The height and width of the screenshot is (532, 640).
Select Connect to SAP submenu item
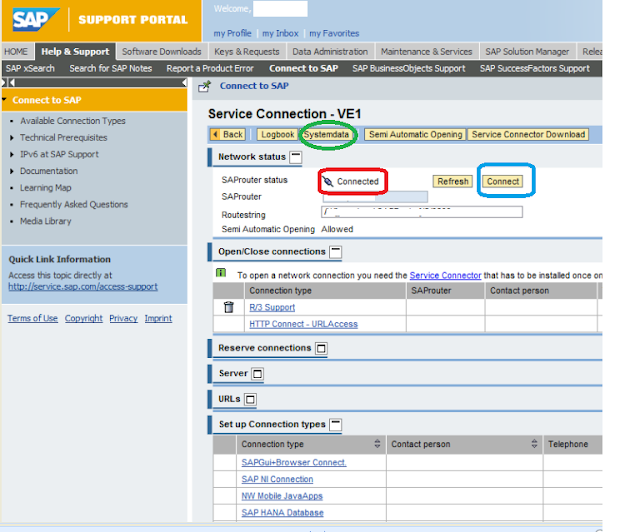(303, 68)
